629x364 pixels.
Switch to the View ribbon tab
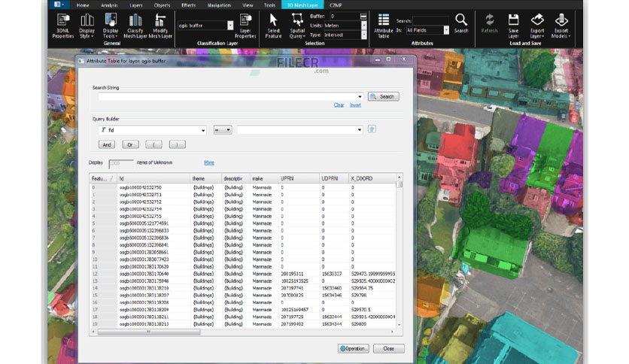(x=248, y=5)
